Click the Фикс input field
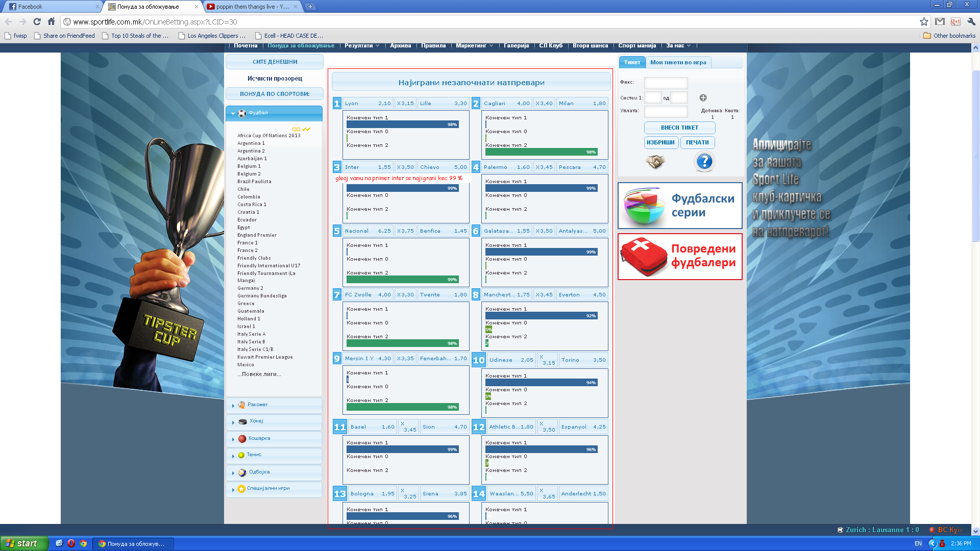Screen dimensions: 980x551 point(666,83)
